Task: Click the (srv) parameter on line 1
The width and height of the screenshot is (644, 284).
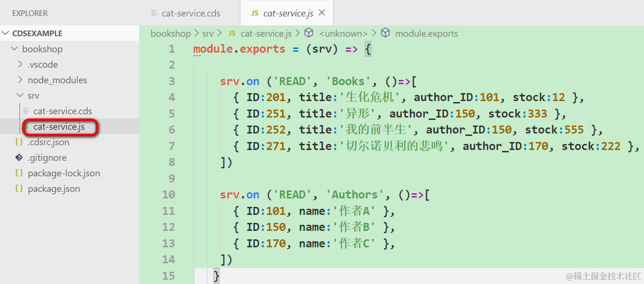Action: tap(322, 49)
